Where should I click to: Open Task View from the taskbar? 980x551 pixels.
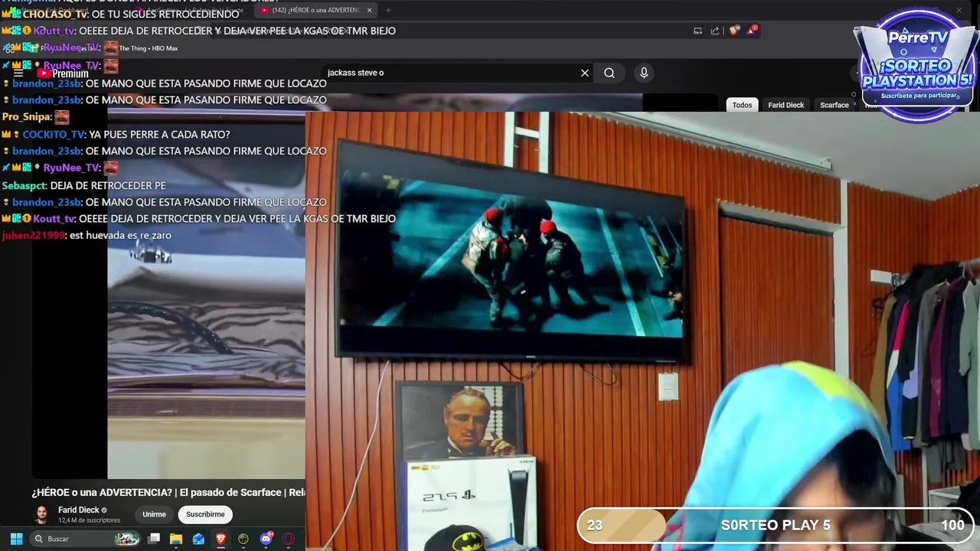(154, 539)
